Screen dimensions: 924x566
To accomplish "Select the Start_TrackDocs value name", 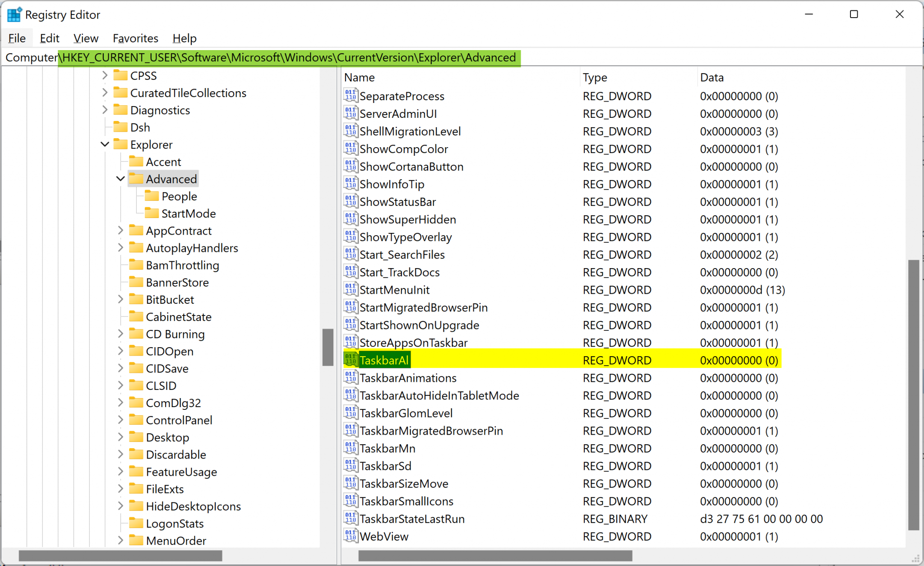I will [399, 272].
